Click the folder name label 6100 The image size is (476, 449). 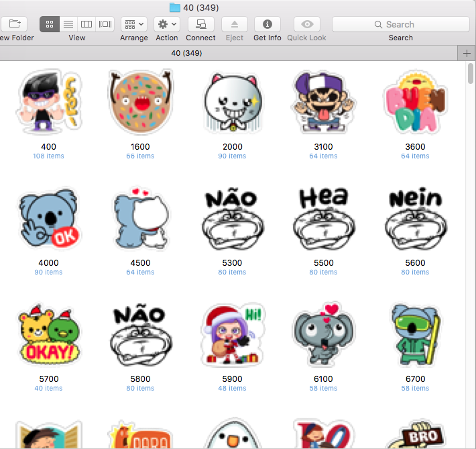(323, 379)
